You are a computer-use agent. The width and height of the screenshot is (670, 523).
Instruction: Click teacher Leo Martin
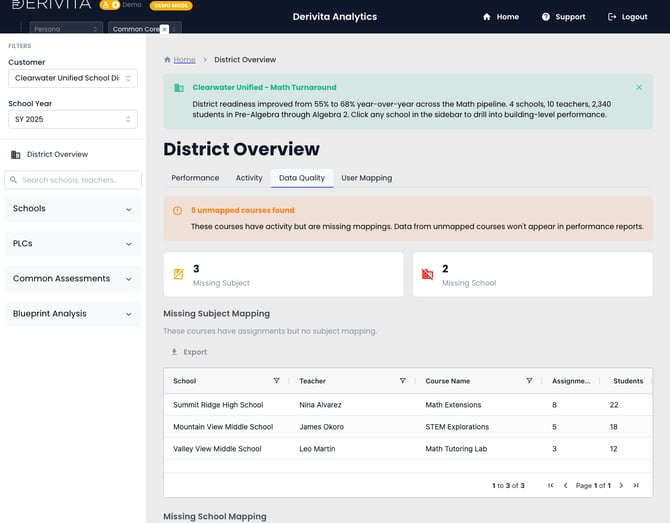coord(317,449)
